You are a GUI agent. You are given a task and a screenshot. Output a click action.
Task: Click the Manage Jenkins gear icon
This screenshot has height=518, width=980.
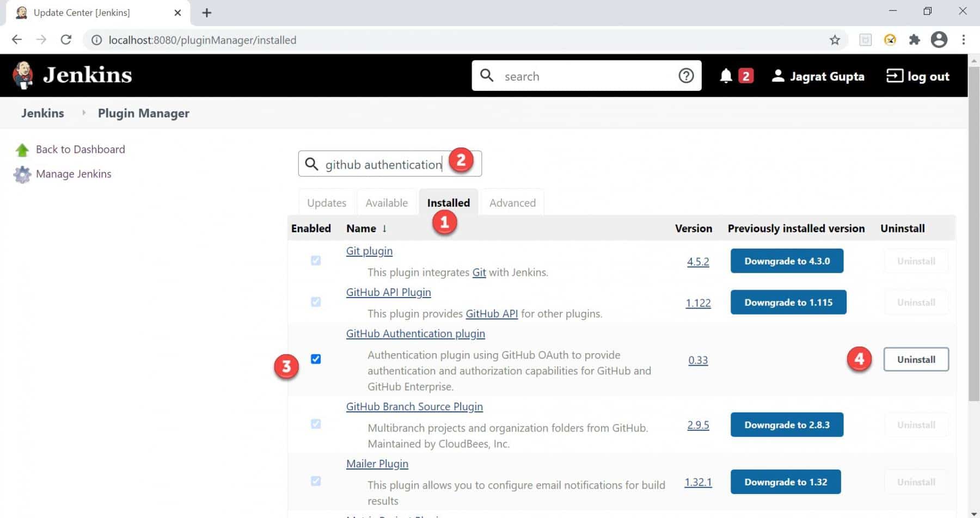coord(22,174)
